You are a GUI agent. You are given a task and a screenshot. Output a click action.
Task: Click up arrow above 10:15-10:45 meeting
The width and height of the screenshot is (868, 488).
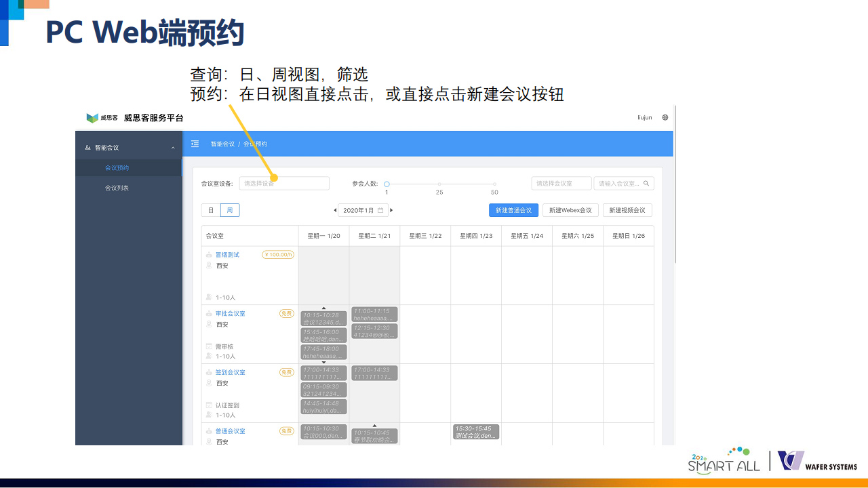click(374, 426)
